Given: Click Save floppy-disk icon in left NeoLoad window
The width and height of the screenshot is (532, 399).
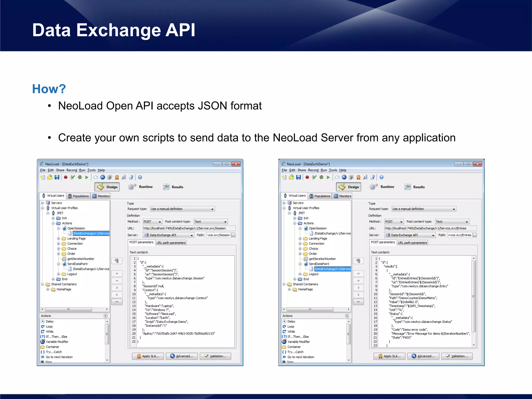Looking at the screenshot, I should pyautogui.click(x=57, y=177).
